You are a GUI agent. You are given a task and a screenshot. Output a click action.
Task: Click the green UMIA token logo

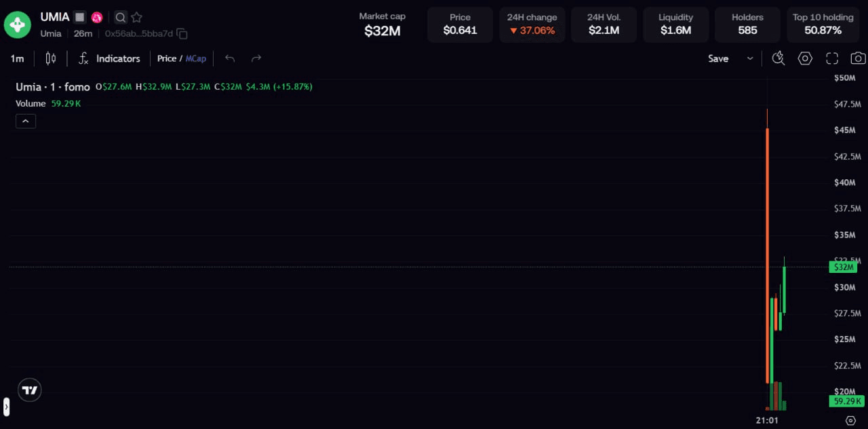pyautogui.click(x=18, y=24)
